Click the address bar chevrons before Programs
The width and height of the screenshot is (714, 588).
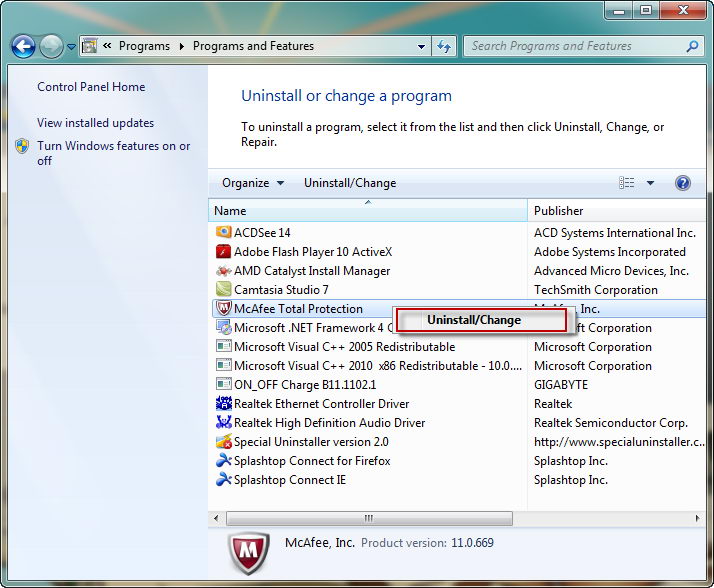pos(107,46)
